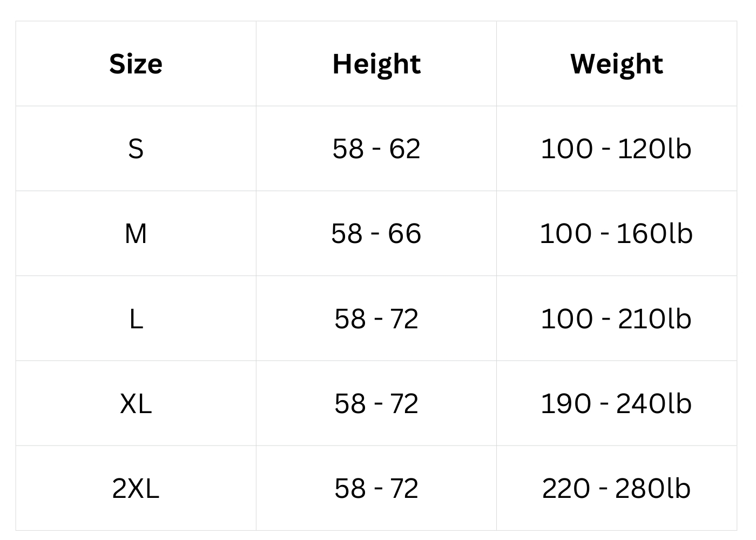Click the 100 - 120lb weight cell
Screen dimensions: 756x540
point(616,148)
